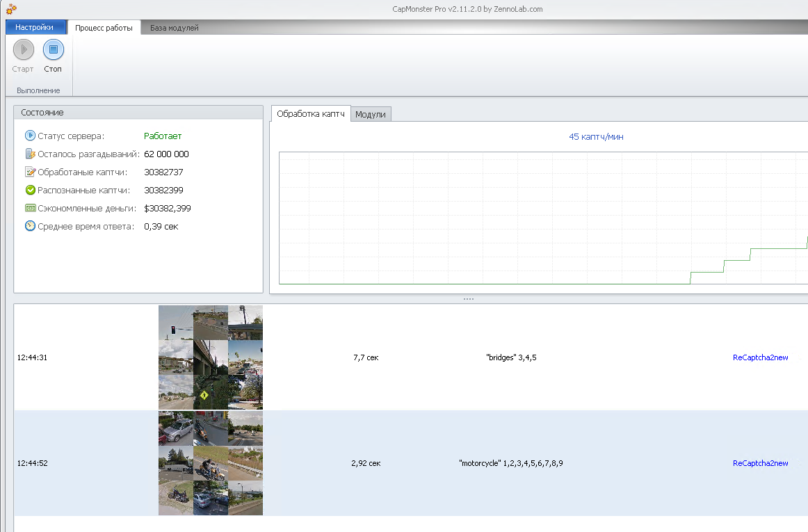Click the server status icon
This screenshot has height=532, width=808.
click(x=30, y=136)
